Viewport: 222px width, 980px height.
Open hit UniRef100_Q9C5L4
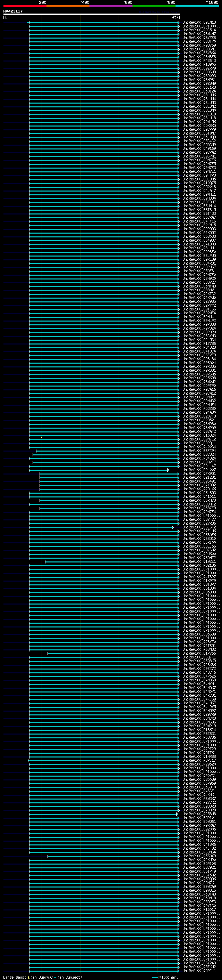[x=199, y=30]
